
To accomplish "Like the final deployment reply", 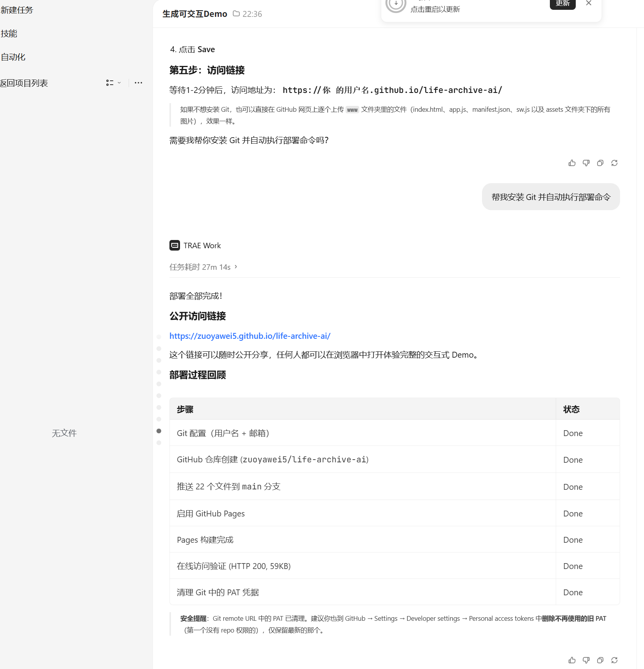I will 572,660.
